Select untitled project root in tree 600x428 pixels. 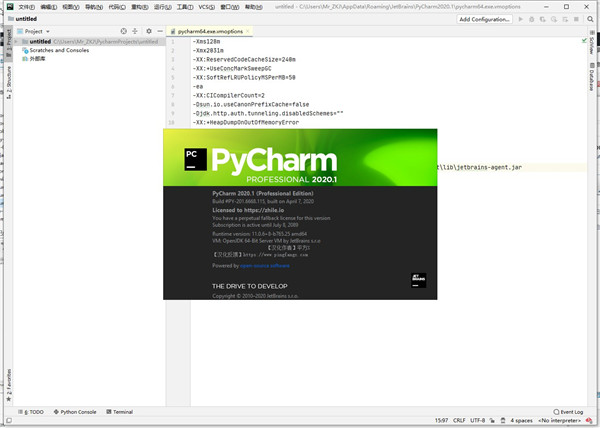click(x=90, y=41)
